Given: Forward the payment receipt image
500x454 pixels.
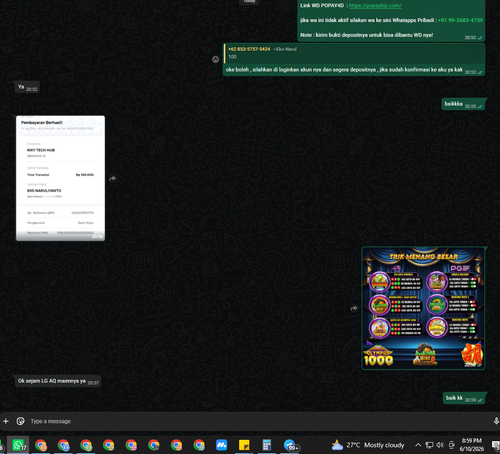Looking at the screenshot, I should (113, 179).
